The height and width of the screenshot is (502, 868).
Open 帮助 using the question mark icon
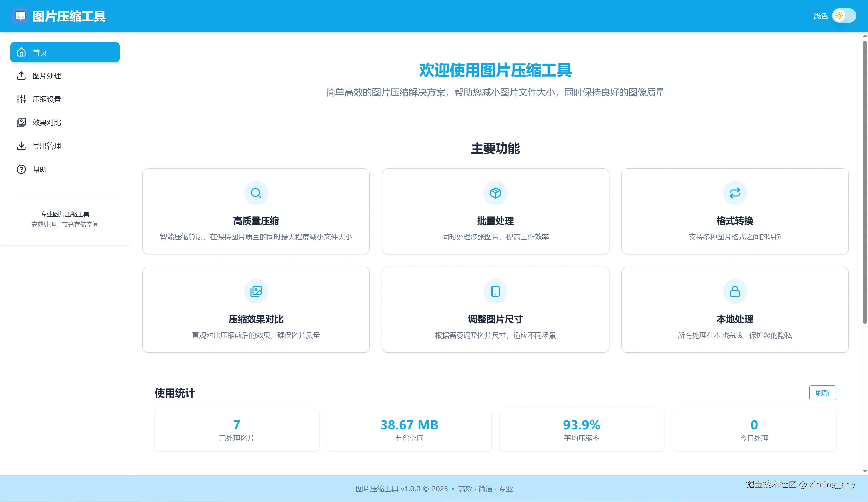click(x=21, y=169)
